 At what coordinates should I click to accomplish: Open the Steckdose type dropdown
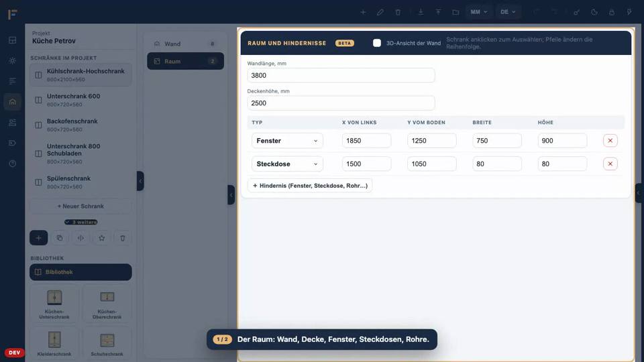click(287, 164)
